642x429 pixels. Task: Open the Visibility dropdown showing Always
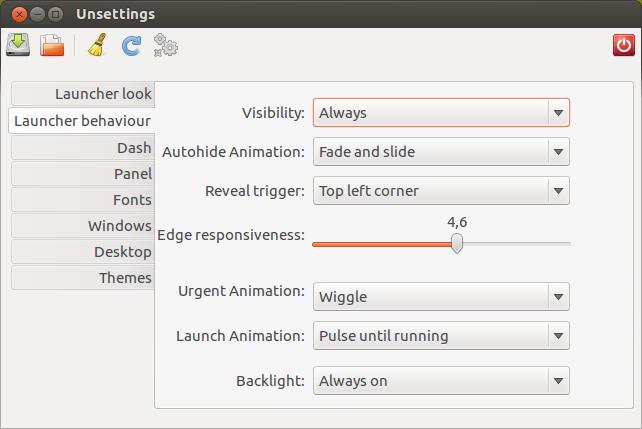441,113
